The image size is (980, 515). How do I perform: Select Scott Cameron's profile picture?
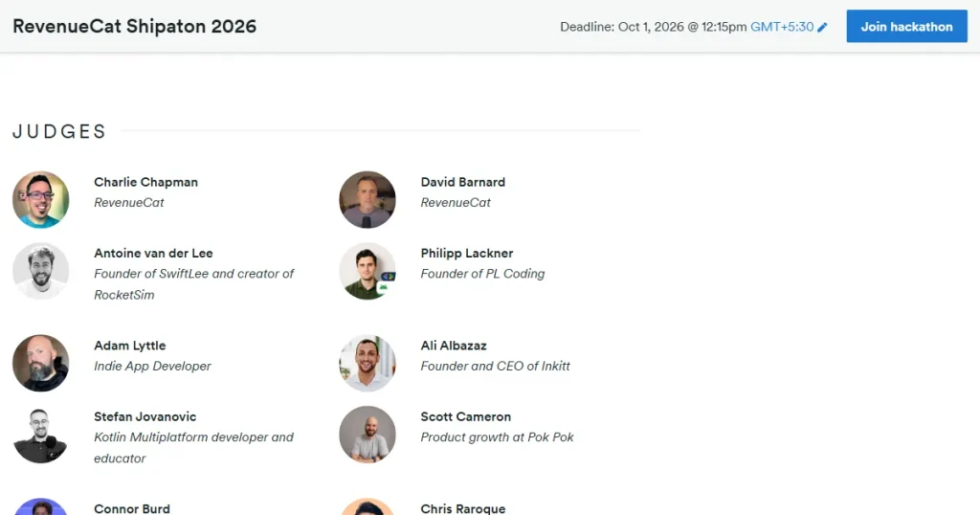coord(367,435)
